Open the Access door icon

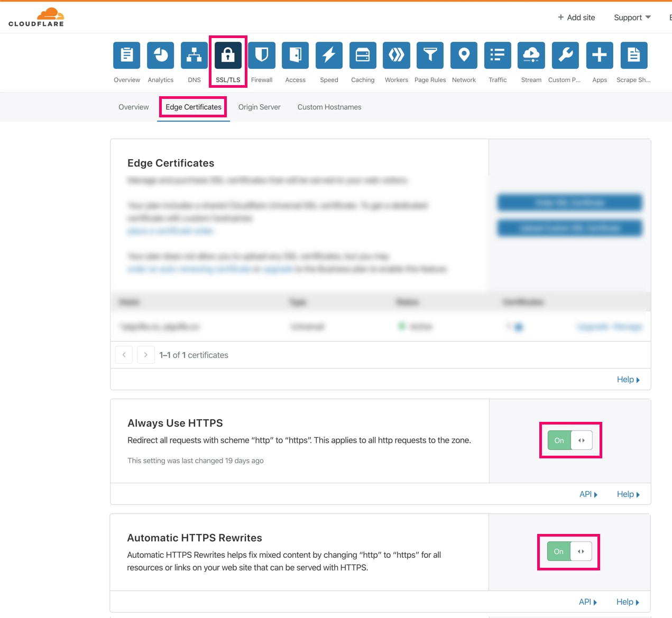pyautogui.click(x=296, y=56)
